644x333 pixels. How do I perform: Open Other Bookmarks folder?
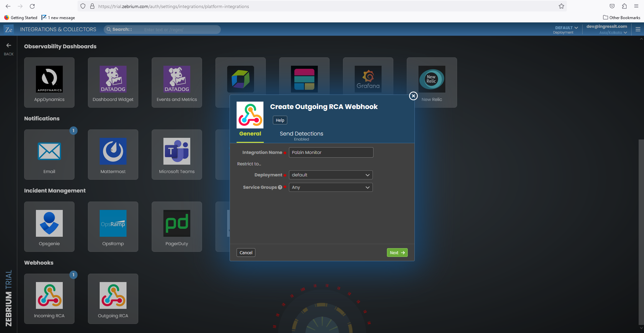pos(622,17)
